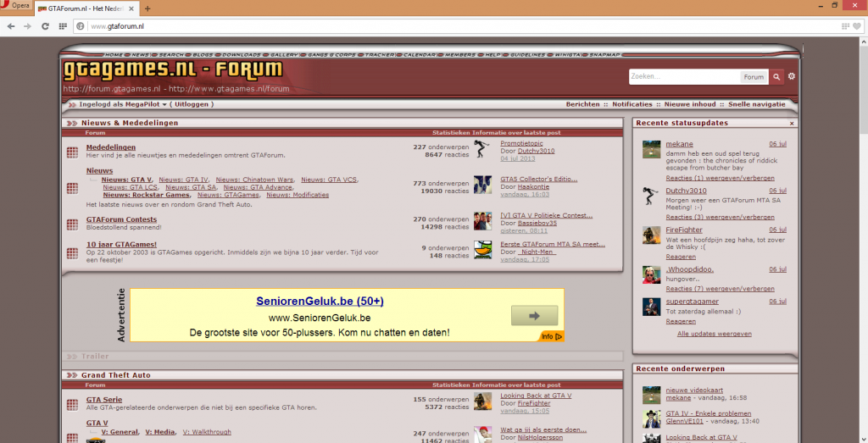
Task: Collapse the Grand Theft Auto category
Action: pyautogui.click(x=72, y=375)
